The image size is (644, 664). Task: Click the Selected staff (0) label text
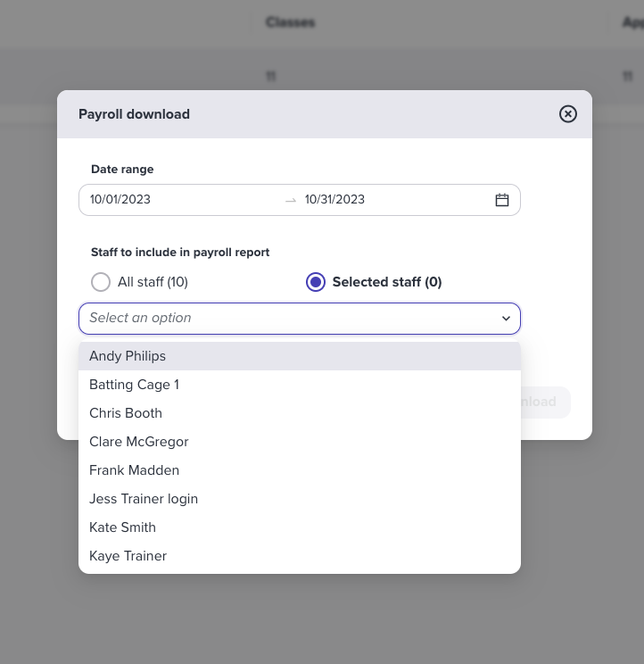click(x=387, y=282)
